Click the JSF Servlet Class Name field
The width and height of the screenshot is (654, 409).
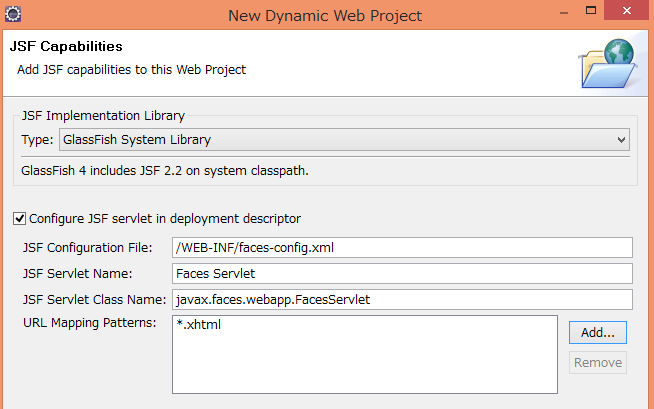click(x=402, y=299)
